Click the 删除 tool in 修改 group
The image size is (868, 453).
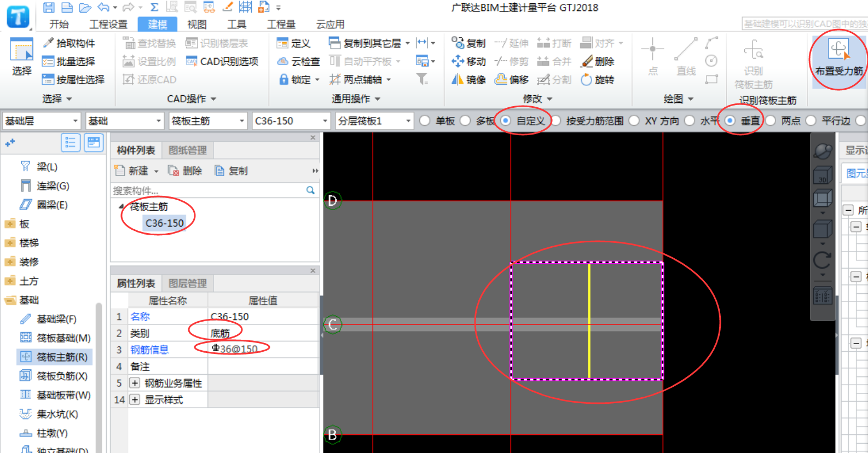point(597,61)
